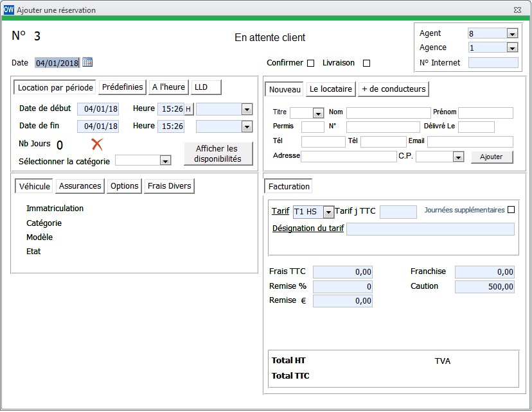Expand the Agence dropdown
This screenshot has height=412, width=532.
point(512,47)
